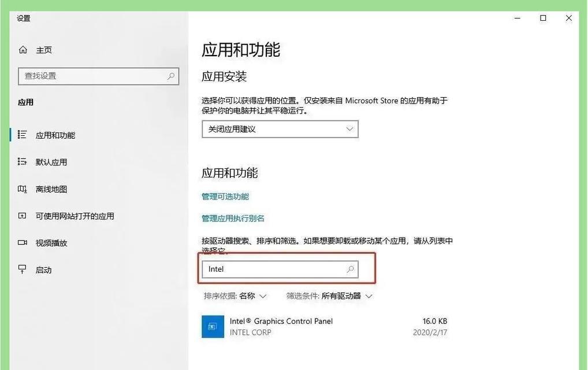This screenshot has height=370, width=588.
Task: Expand the 筛选条件: 所有驱动器 filter dropdown
Action: click(329, 296)
